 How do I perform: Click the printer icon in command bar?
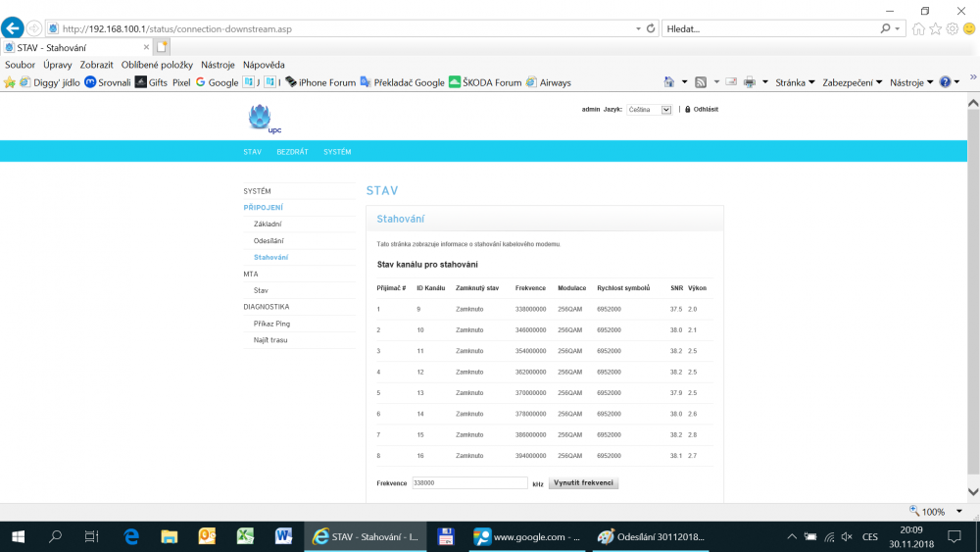(749, 82)
